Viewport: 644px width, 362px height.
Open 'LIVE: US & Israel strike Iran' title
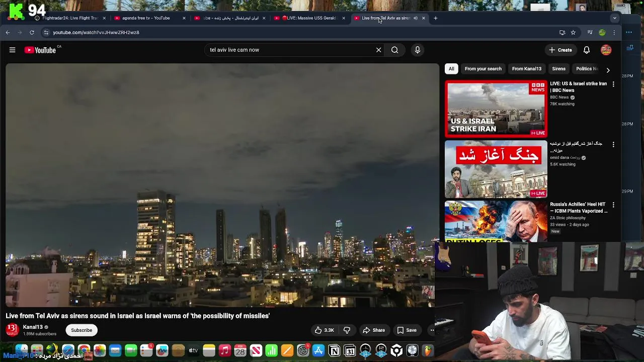pyautogui.click(x=578, y=87)
